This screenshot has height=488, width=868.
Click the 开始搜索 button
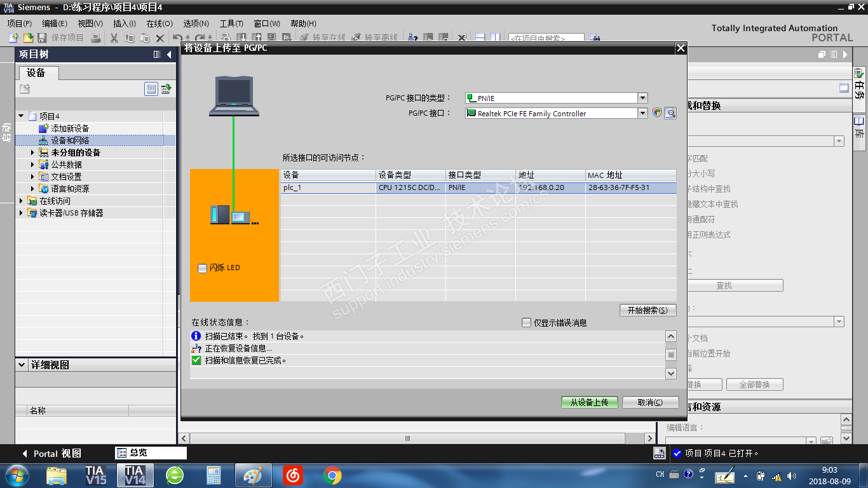(x=648, y=310)
